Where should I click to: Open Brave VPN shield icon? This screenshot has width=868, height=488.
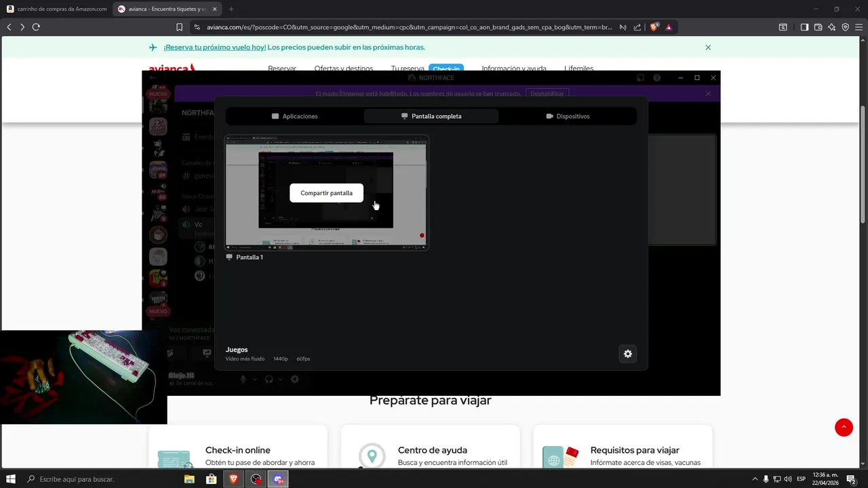pos(845,27)
